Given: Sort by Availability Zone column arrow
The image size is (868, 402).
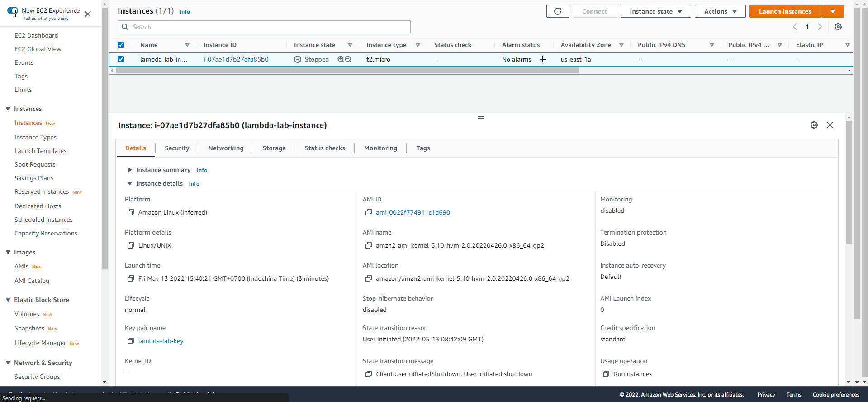Looking at the screenshot, I should pos(621,45).
